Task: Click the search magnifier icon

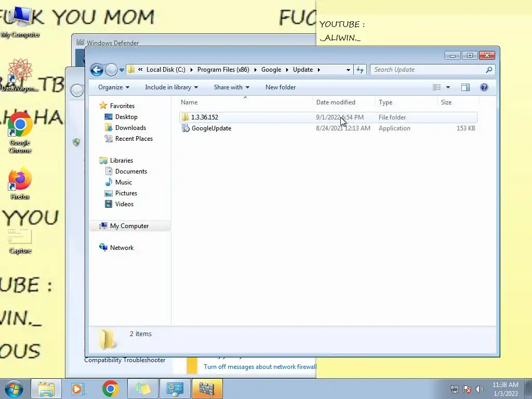Action: pyautogui.click(x=489, y=70)
